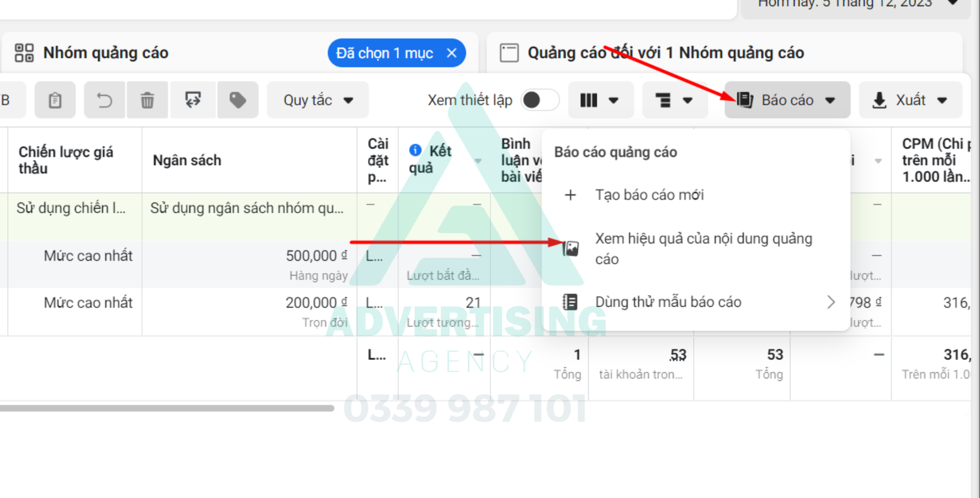Clear selection with the X on Đã chọn 1 mục
The image size is (980, 498).
pos(452,53)
